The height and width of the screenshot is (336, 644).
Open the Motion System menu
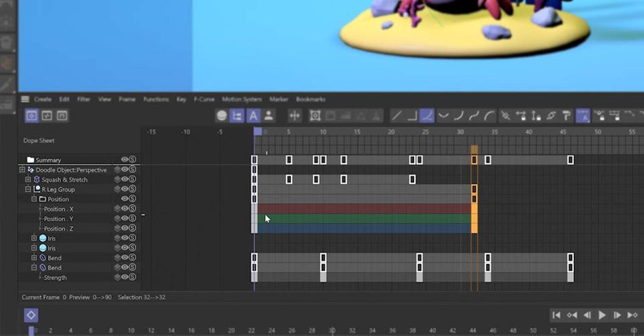click(242, 100)
